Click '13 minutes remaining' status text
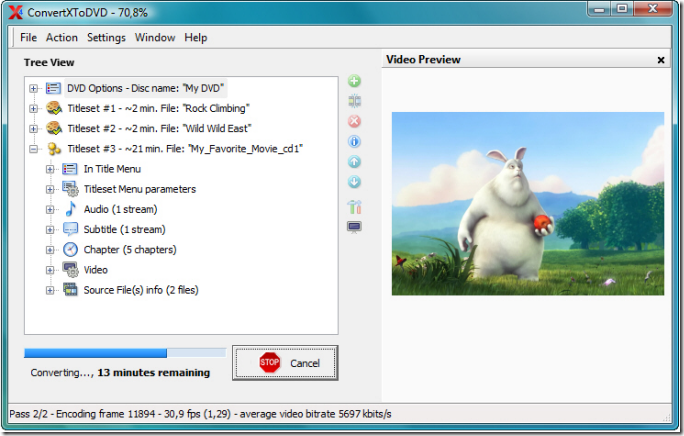The height and width of the screenshot is (436, 684). tap(154, 373)
